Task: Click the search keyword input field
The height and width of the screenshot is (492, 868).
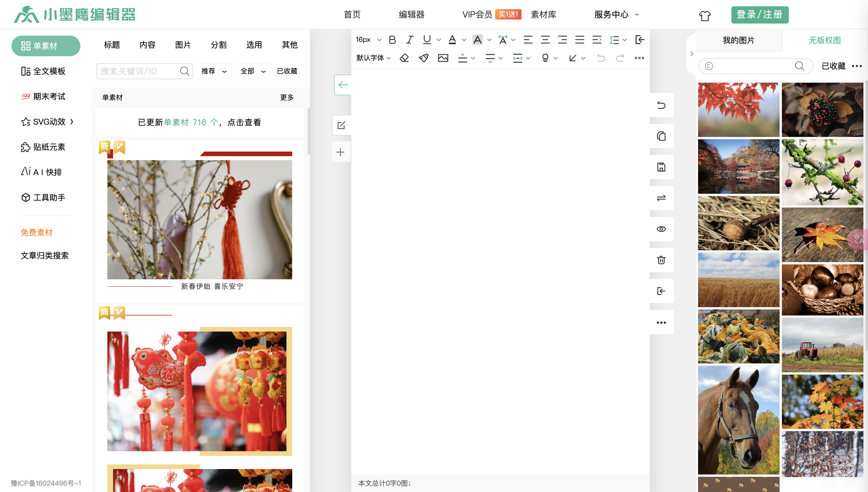Action: point(139,71)
